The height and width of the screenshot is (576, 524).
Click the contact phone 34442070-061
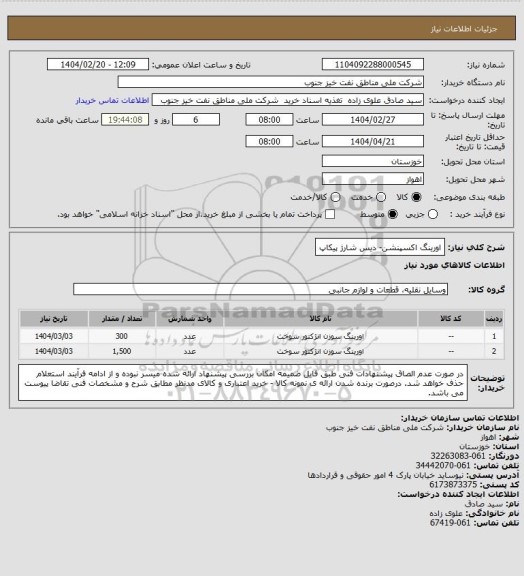pos(443,465)
